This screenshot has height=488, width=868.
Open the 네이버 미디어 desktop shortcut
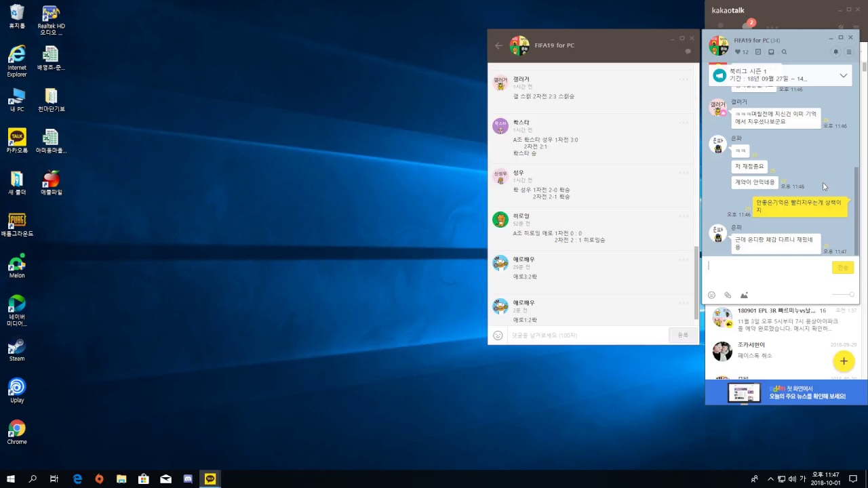(x=17, y=310)
